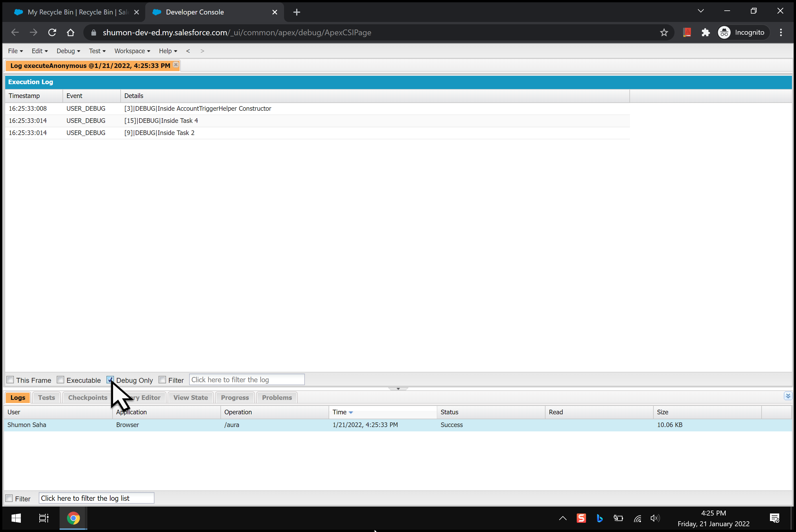Switch to the Progress tab
The width and height of the screenshot is (796, 532).
click(235, 397)
